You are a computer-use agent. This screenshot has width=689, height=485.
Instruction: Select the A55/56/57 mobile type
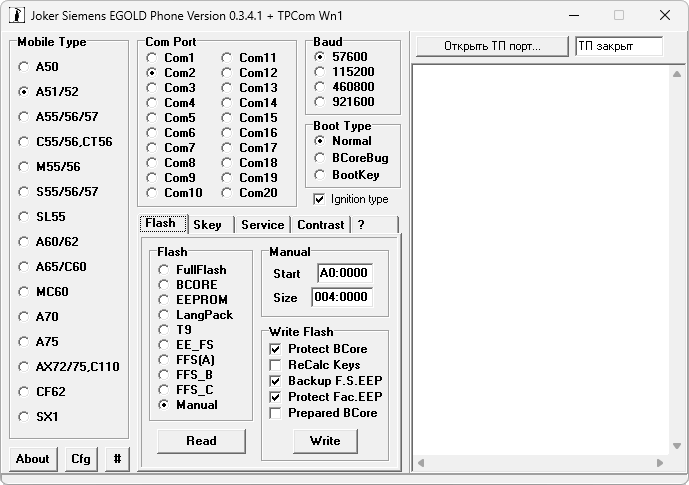pyautogui.click(x=58, y=117)
